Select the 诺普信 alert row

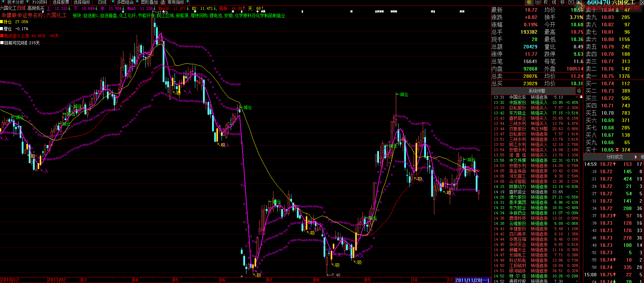tap(536, 155)
